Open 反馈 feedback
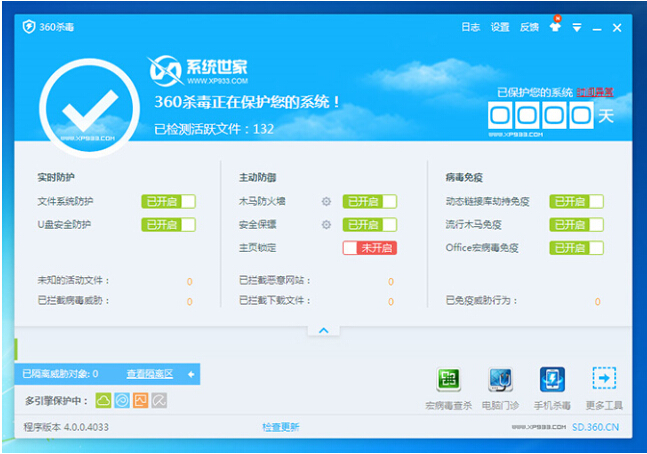647x454 pixels. point(529,27)
